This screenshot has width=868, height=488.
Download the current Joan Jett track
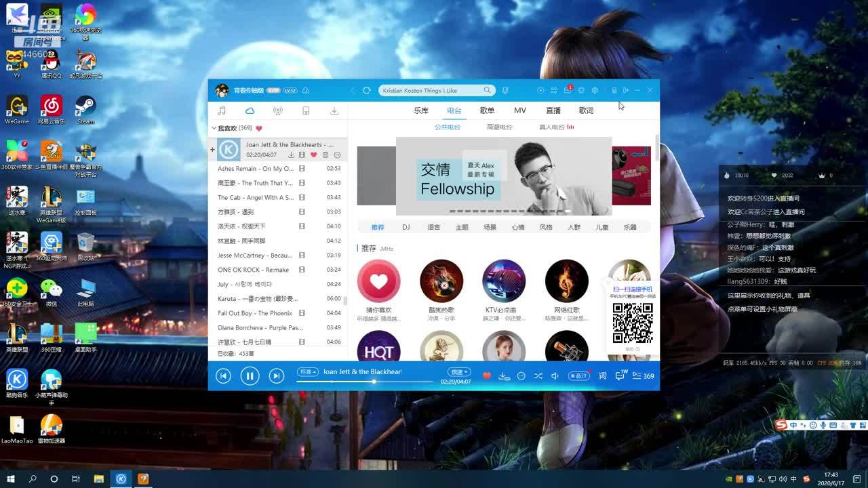[x=292, y=155]
